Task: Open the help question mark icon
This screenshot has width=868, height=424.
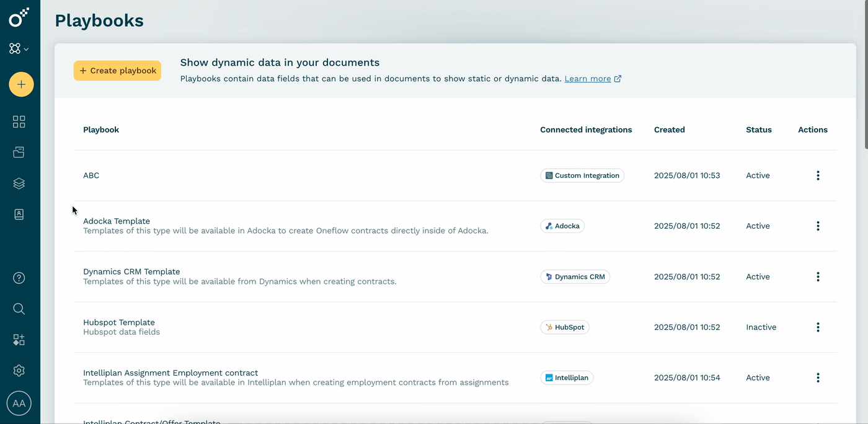Action: coord(19,278)
